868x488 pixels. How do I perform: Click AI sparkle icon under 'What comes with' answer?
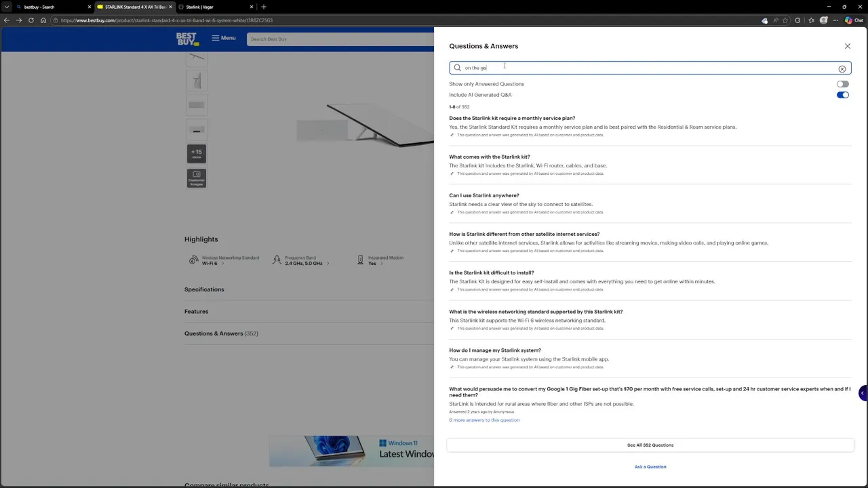point(452,174)
